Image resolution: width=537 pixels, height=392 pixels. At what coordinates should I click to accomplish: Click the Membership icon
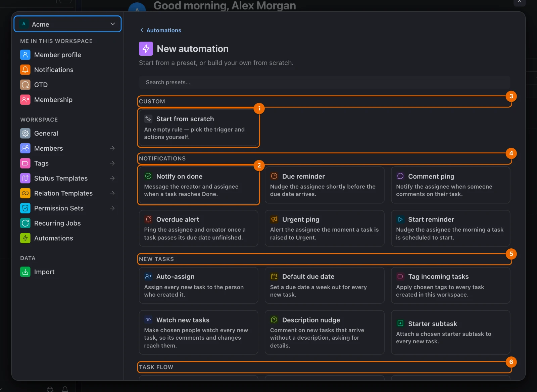click(25, 100)
